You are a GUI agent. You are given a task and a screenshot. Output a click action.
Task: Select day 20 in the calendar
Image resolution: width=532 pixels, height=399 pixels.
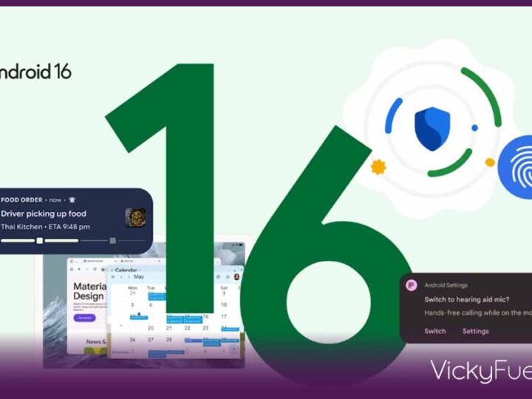pos(151,328)
